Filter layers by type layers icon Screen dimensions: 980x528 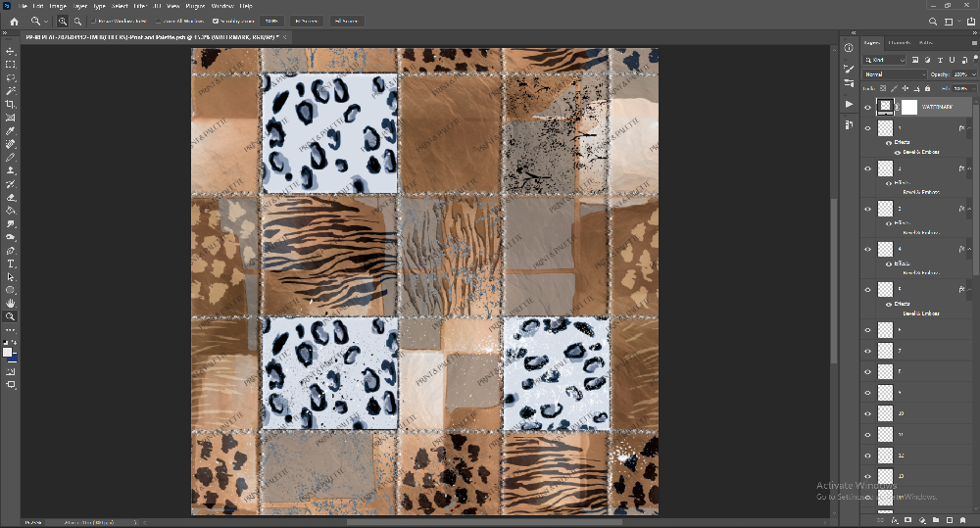click(940, 60)
